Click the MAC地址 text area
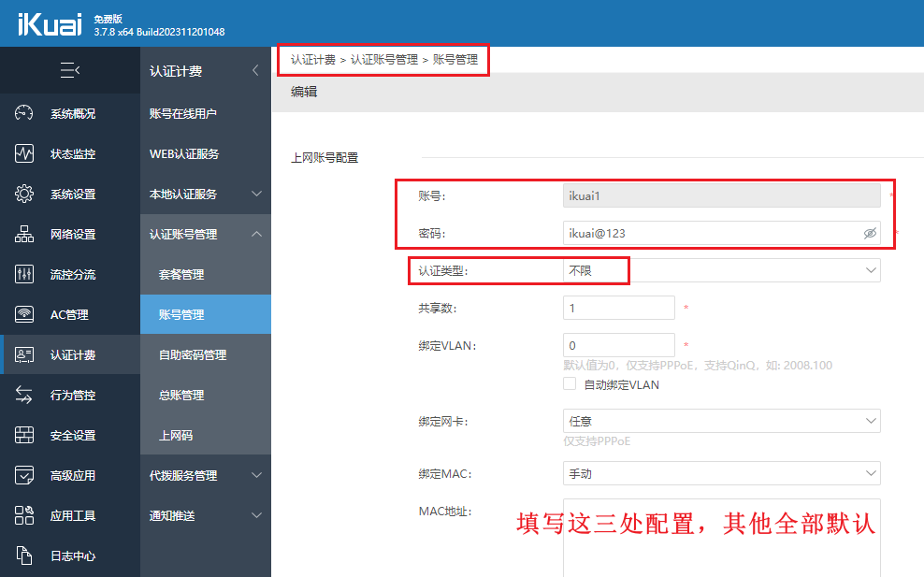 tap(721, 538)
